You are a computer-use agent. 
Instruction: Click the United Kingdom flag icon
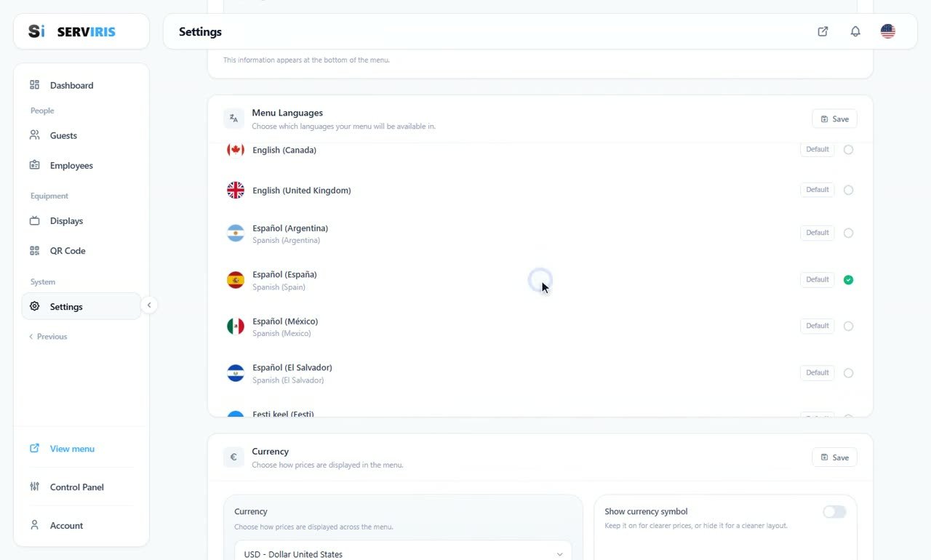[x=236, y=190]
